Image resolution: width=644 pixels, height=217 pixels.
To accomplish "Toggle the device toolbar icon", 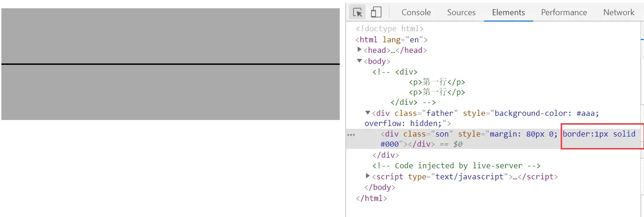I will [x=376, y=12].
